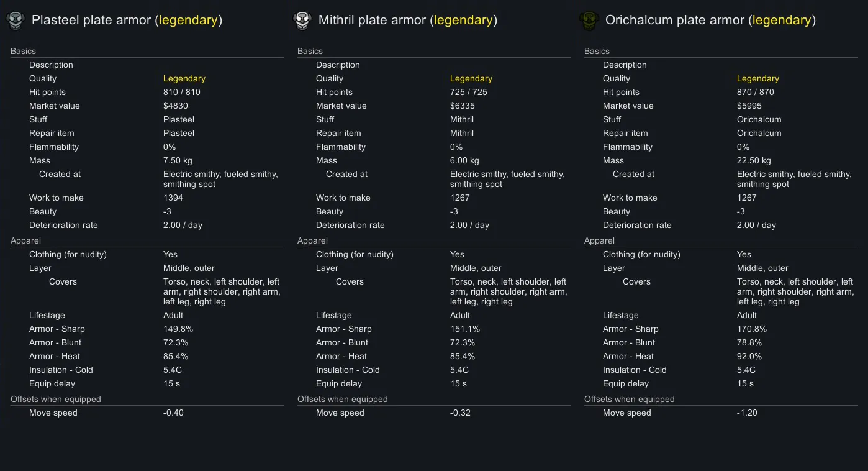Click the Mithril value in the Repair item row
Image resolution: width=868 pixels, height=471 pixels.
(x=462, y=133)
